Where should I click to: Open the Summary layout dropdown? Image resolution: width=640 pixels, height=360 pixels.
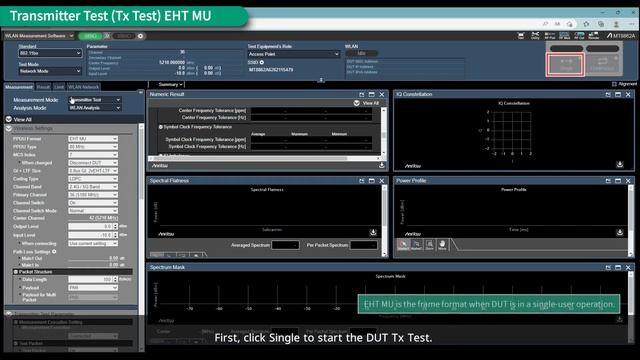(170, 84)
